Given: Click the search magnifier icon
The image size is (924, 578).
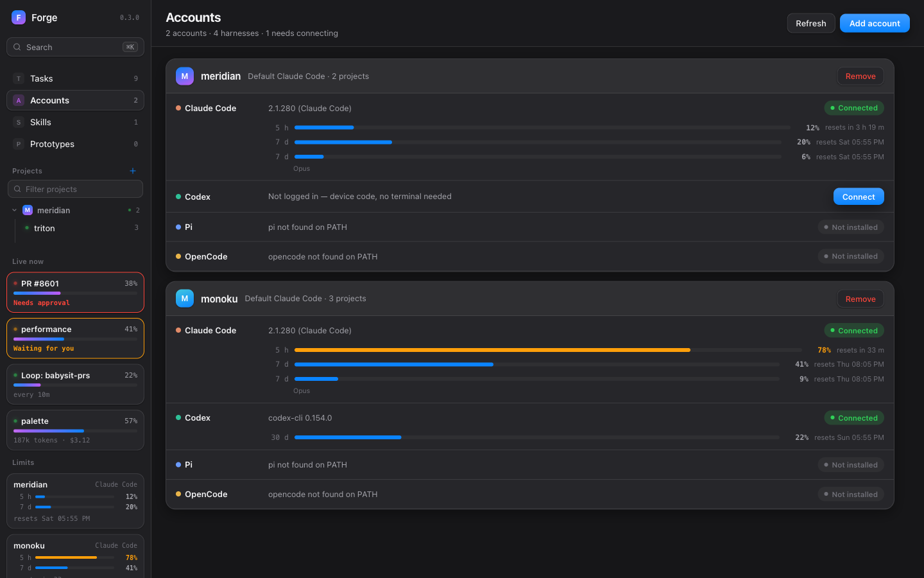Looking at the screenshot, I should [x=17, y=47].
